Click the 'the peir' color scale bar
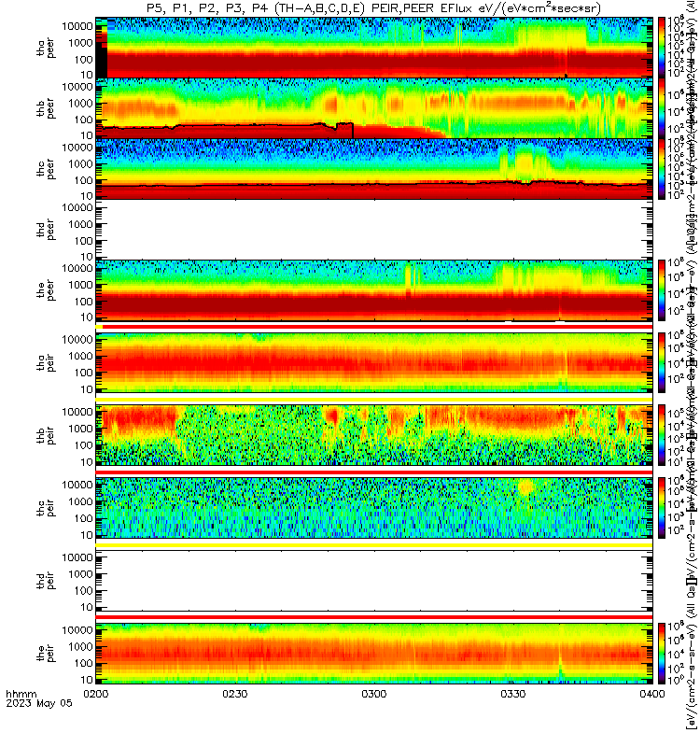 tap(662, 653)
